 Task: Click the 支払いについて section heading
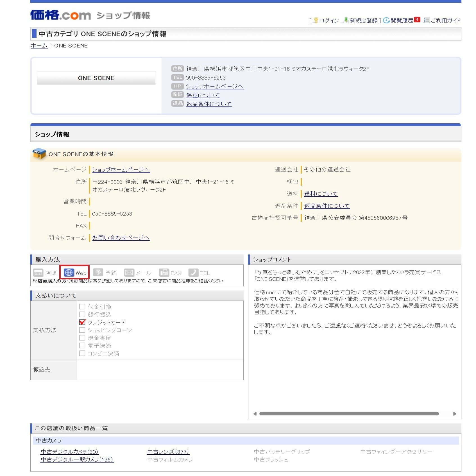(x=56, y=295)
